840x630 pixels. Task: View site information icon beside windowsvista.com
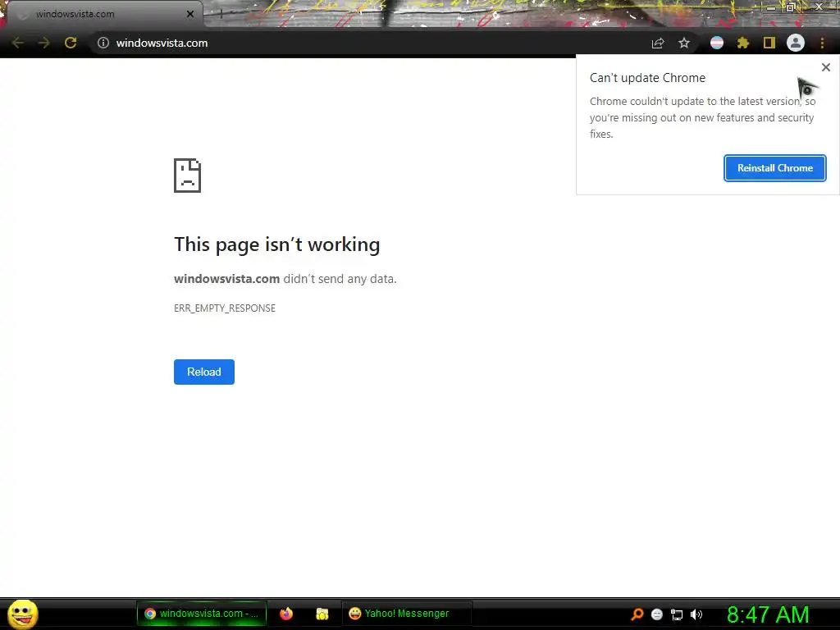point(103,43)
